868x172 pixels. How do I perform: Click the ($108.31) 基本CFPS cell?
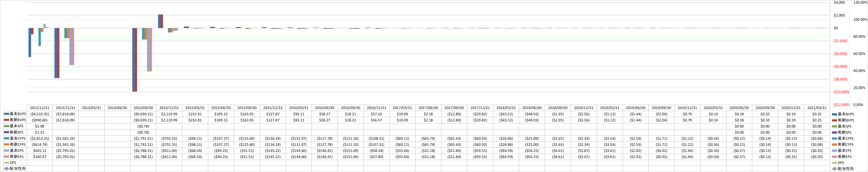377,139
